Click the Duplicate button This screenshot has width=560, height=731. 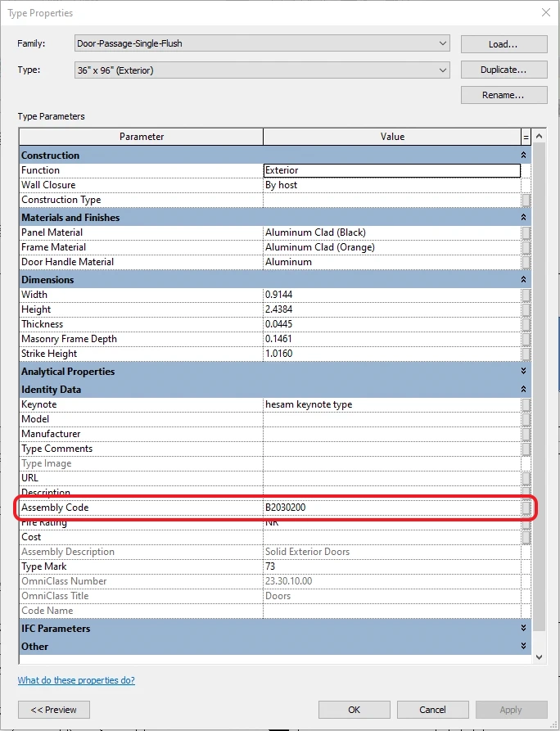click(x=504, y=70)
